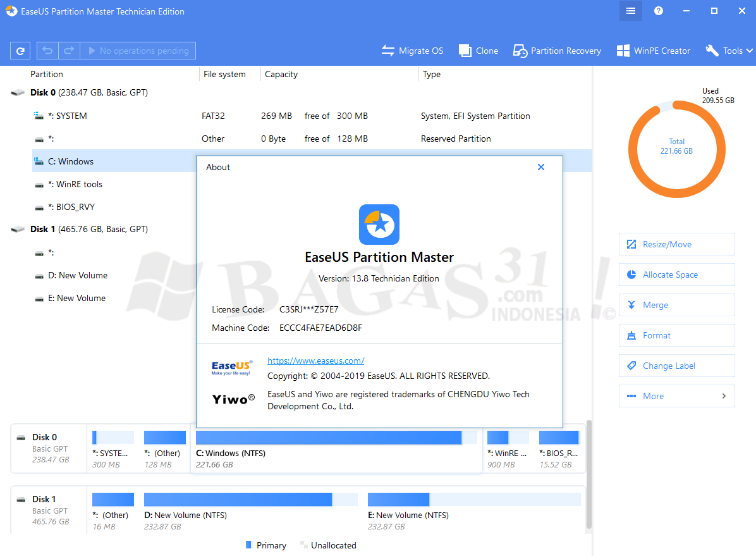
Task: Click the Primary legend color swatch
Action: point(248,545)
